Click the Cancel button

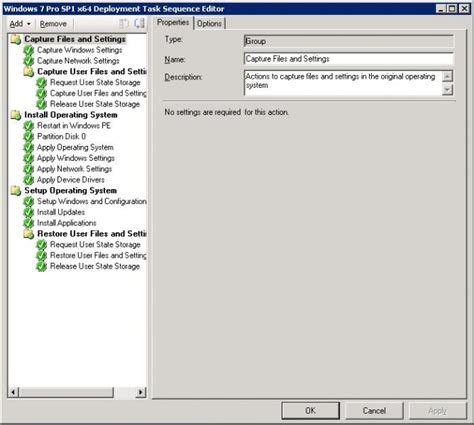[374, 410]
